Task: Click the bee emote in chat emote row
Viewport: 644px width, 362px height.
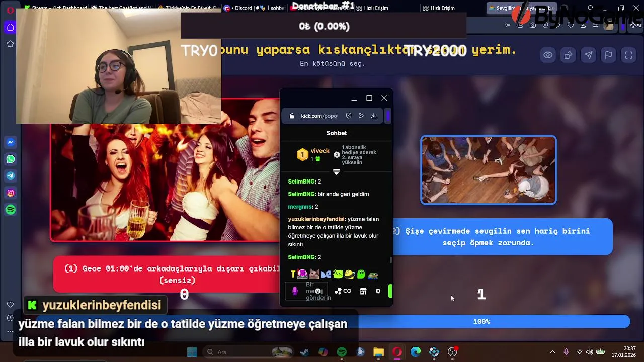Action: tap(350, 274)
